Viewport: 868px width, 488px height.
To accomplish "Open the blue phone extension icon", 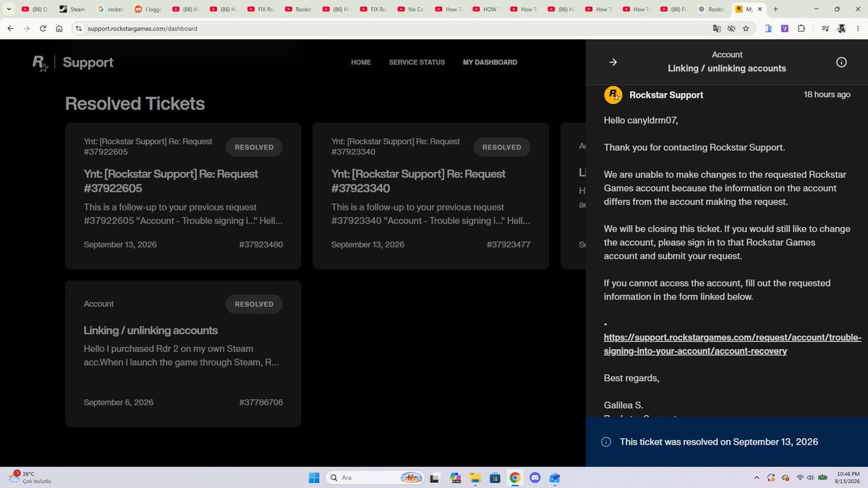I will click(768, 29).
